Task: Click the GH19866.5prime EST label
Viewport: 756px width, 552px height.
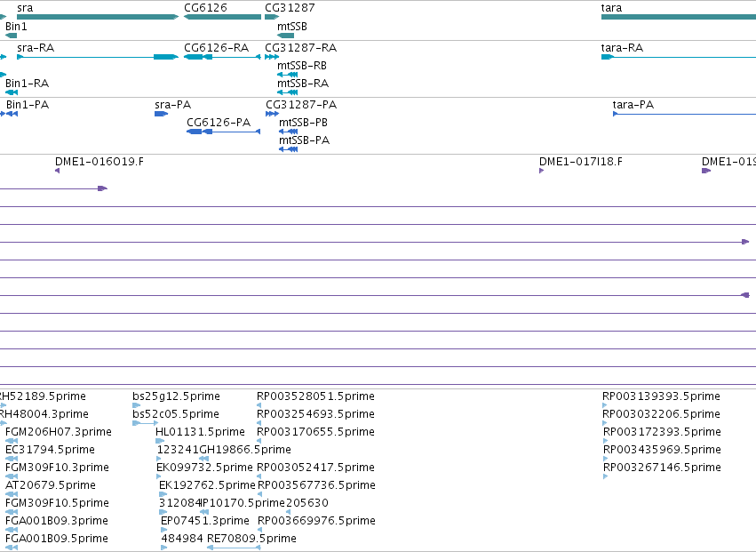Action: point(245,450)
